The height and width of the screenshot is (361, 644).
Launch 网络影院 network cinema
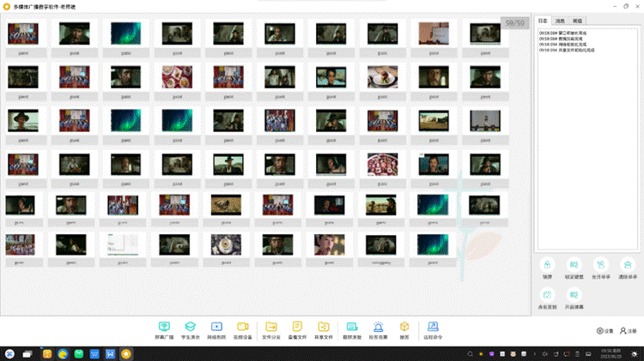point(216,329)
